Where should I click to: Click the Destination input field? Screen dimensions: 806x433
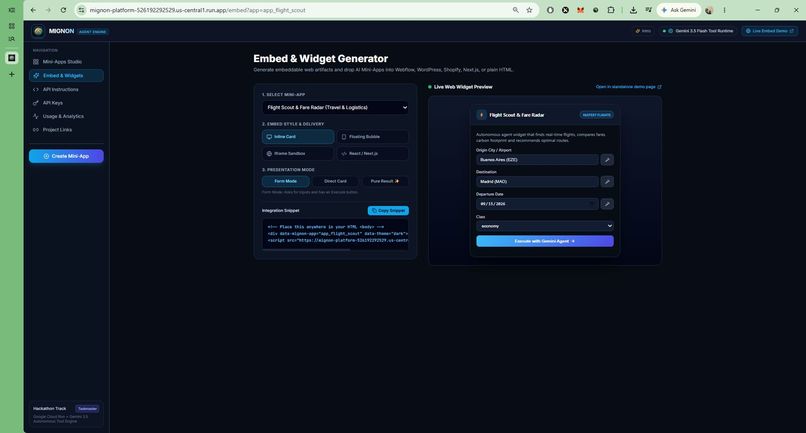click(x=537, y=182)
